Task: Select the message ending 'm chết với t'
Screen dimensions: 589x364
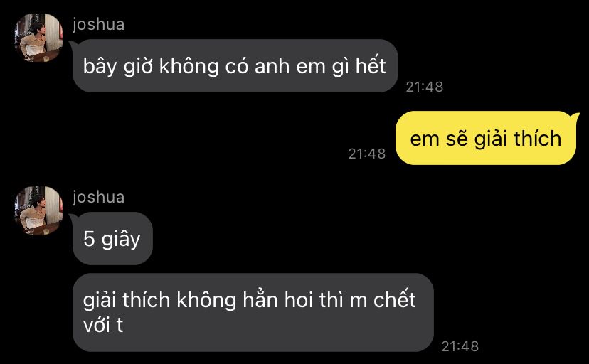Action: (x=253, y=312)
